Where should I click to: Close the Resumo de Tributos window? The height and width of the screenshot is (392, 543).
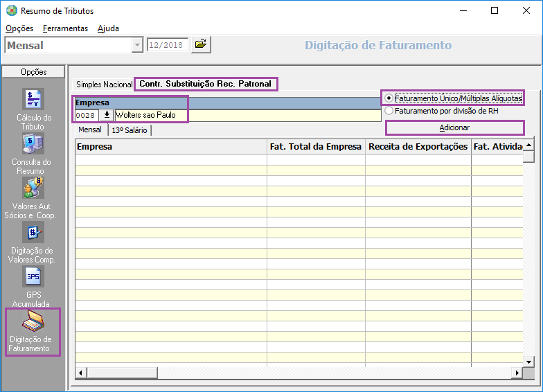(x=526, y=11)
